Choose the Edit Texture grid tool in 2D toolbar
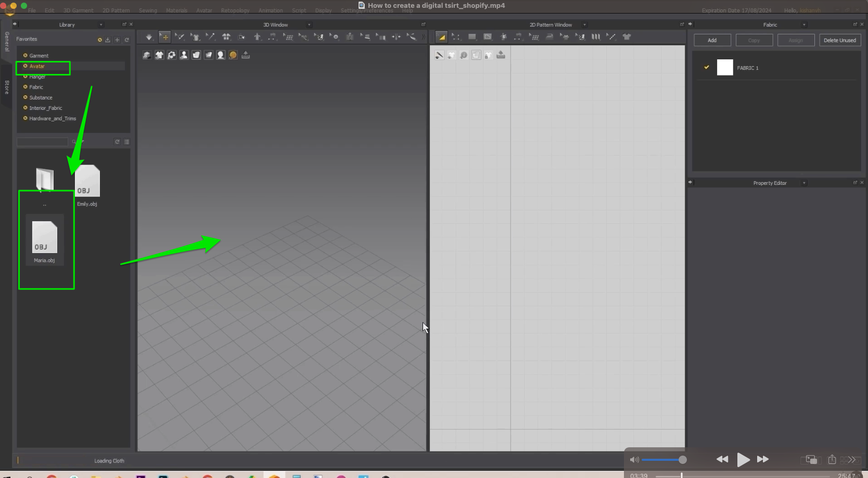 click(533, 37)
